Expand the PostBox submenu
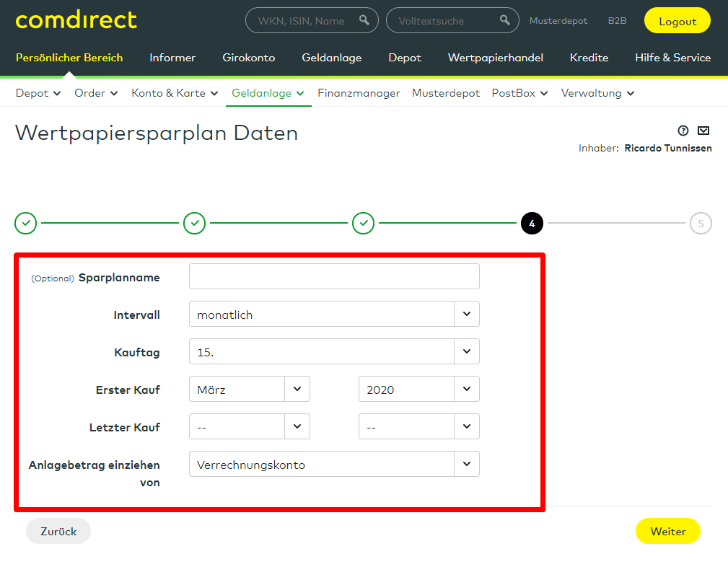The image size is (728, 580). pos(519,93)
